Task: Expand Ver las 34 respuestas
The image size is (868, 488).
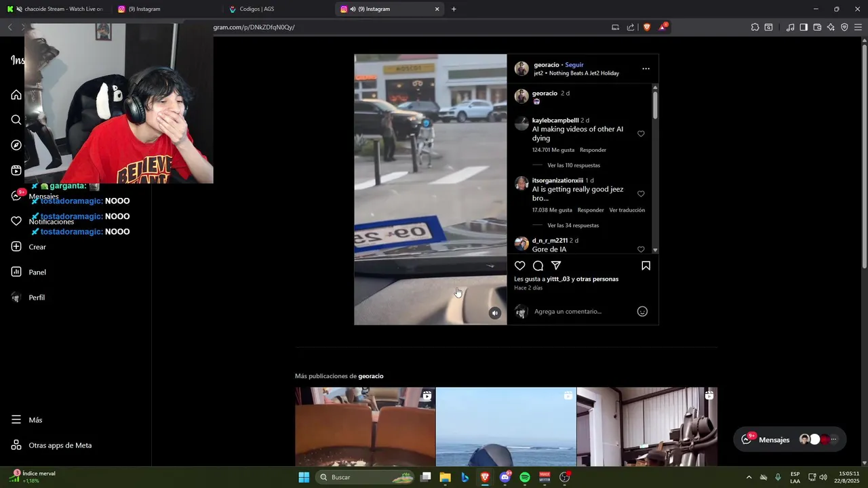Action: point(573,225)
